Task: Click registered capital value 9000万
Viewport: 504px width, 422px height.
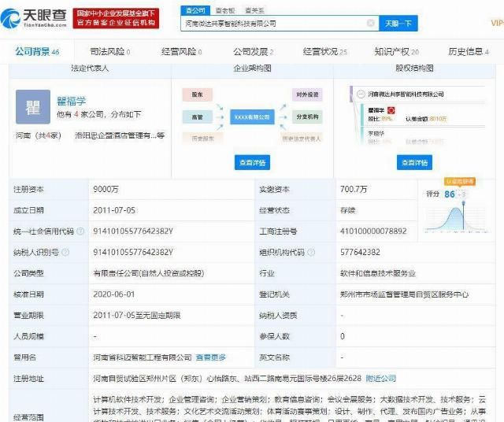Action: click(106, 189)
